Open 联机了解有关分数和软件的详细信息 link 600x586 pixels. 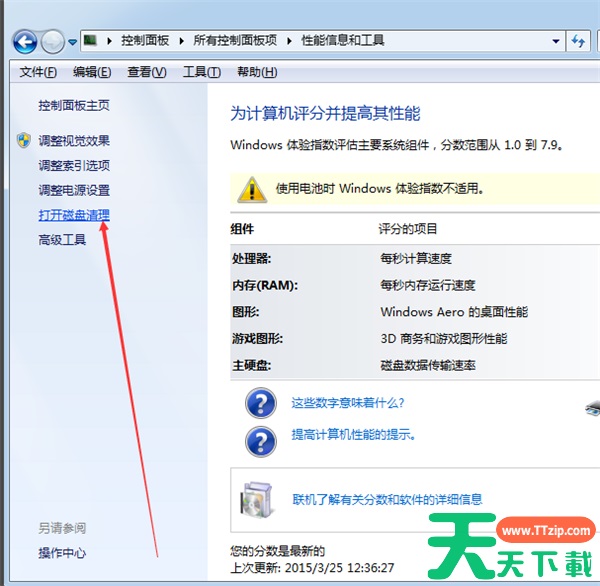click(387, 499)
